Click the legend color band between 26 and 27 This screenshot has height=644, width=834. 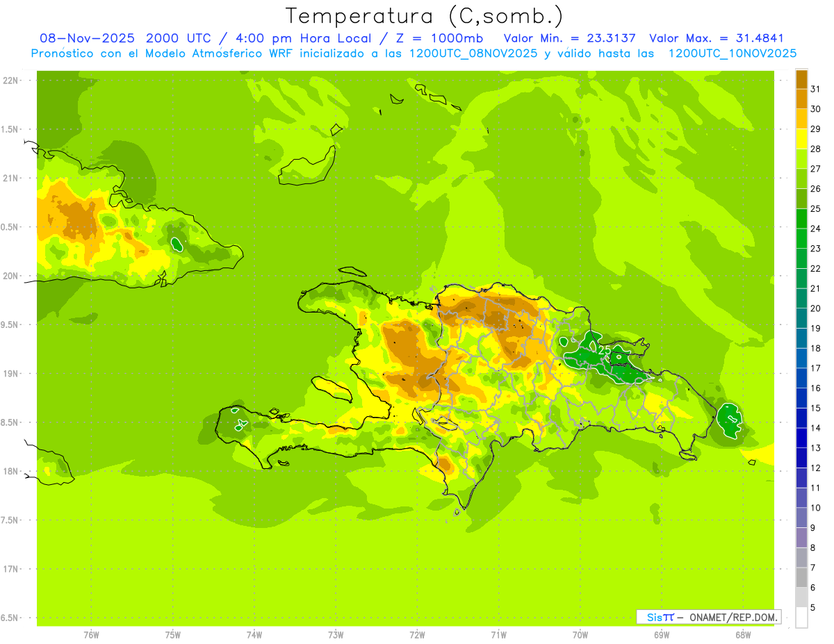click(801, 179)
